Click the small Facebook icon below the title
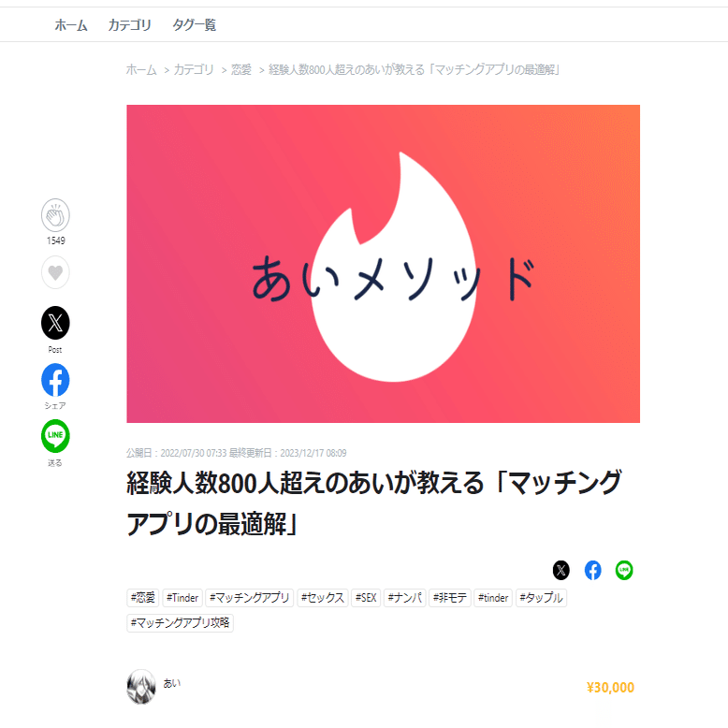728x728 pixels. (x=592, y=570)
